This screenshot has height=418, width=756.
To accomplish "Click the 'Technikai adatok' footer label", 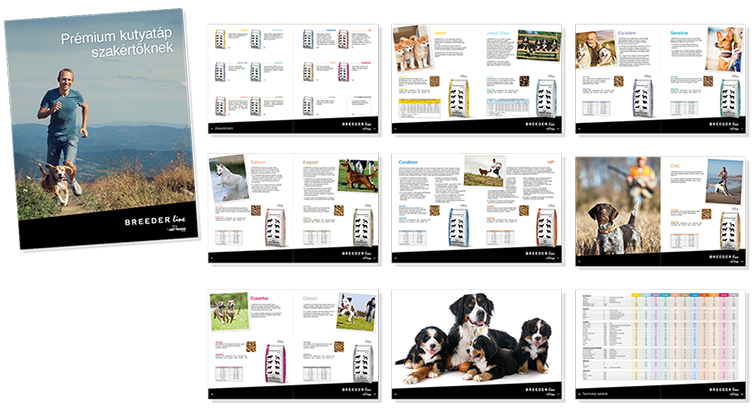I will (x=594, y=394).
